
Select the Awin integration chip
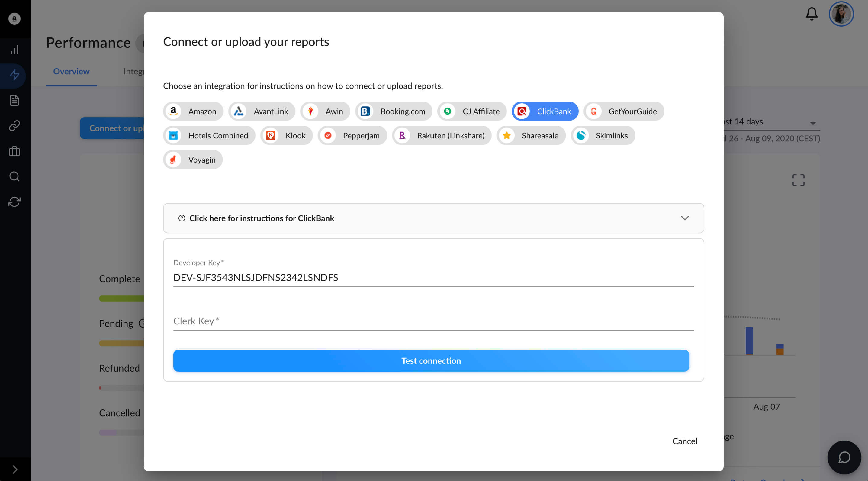(325, 111)
